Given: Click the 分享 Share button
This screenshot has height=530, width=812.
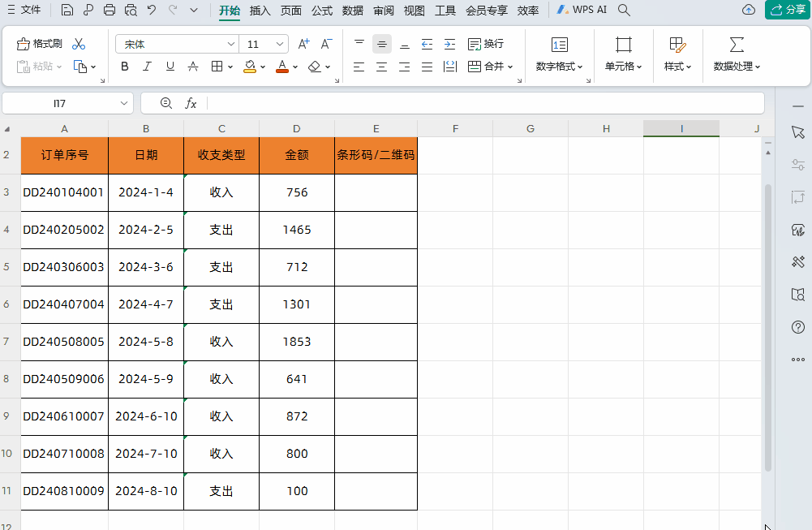Looking at the screenshot, I should 788,10.
